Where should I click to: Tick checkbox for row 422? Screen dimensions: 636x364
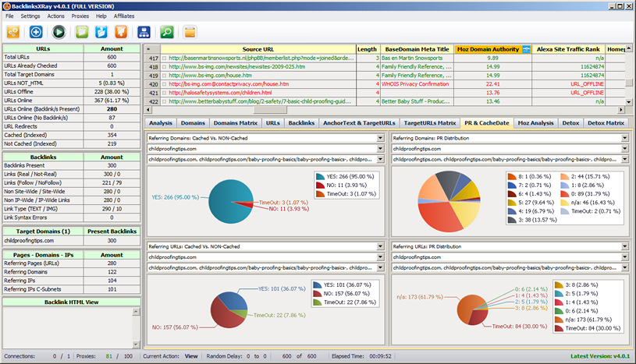[165, 102]
